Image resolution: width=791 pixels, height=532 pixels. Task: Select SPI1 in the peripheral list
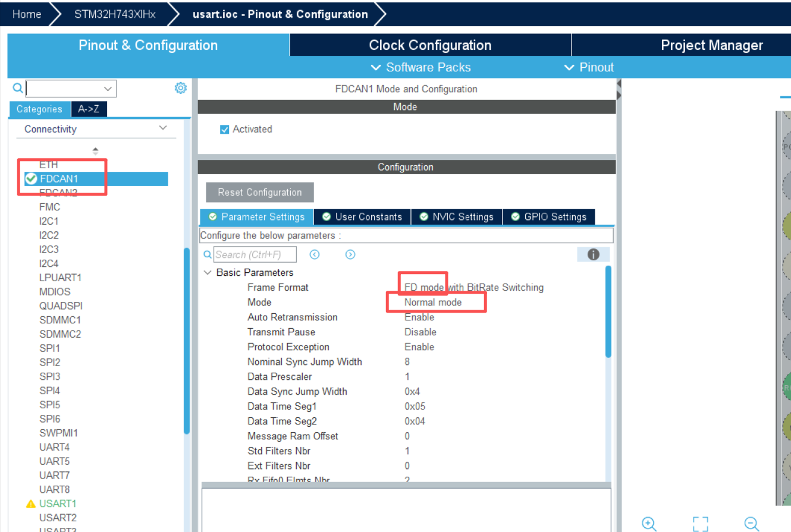point(49,348)
